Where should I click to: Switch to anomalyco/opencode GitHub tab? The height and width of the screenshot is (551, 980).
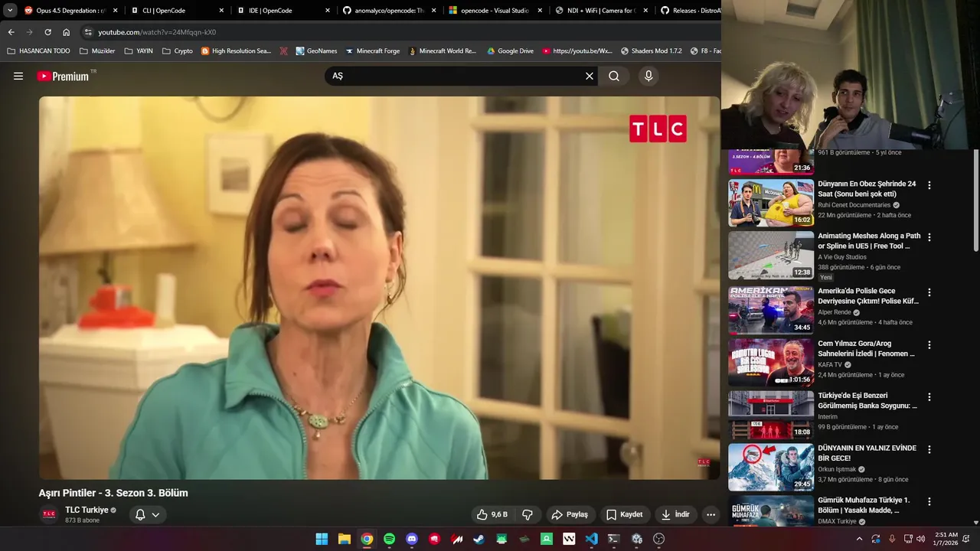coord(389,11)
